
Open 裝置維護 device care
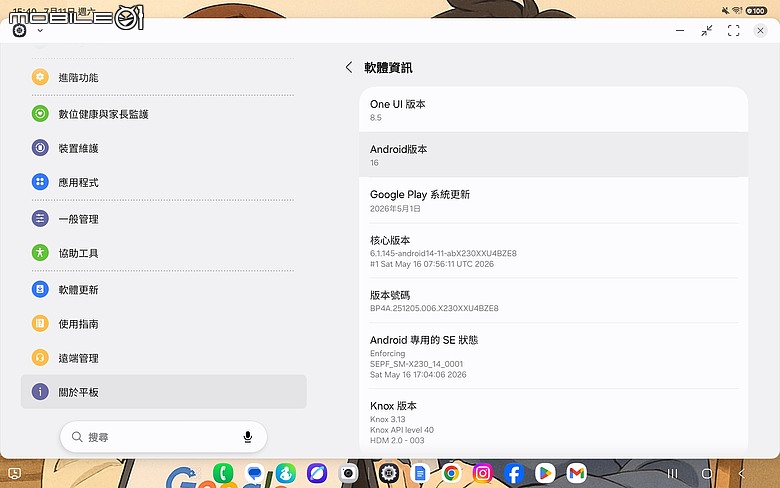tap(163, 148)
